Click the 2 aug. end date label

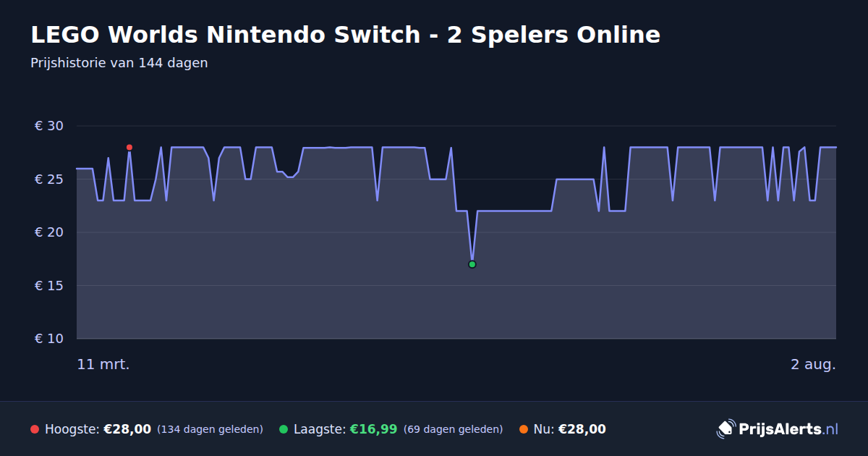click(x=813, y=365)
